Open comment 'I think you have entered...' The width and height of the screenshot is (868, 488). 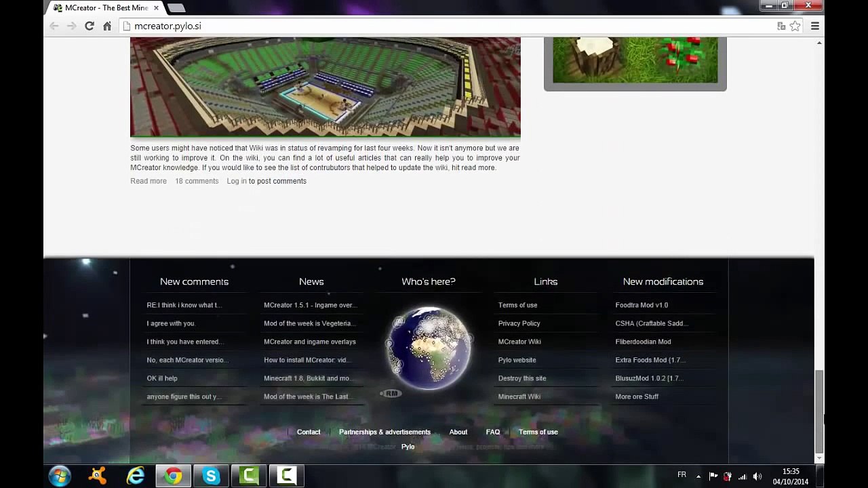click(x=184, y=342)
